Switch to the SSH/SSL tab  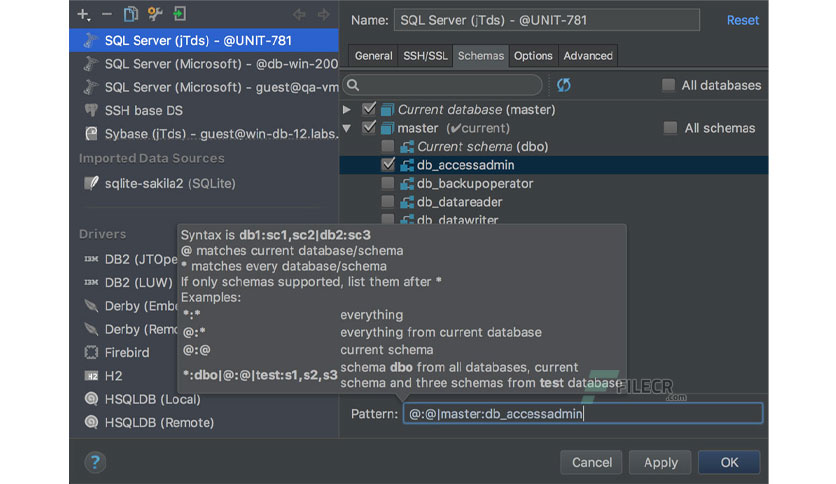[425, 56]
